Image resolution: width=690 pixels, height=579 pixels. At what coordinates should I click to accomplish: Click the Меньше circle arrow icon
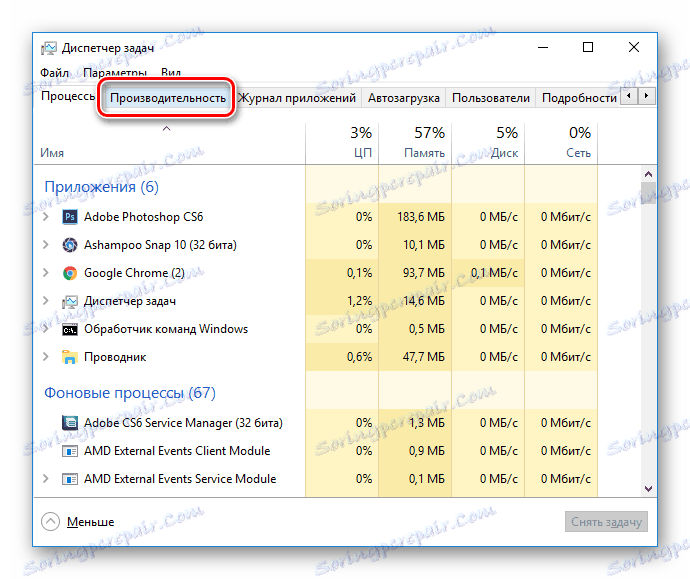tap(50, 522)
